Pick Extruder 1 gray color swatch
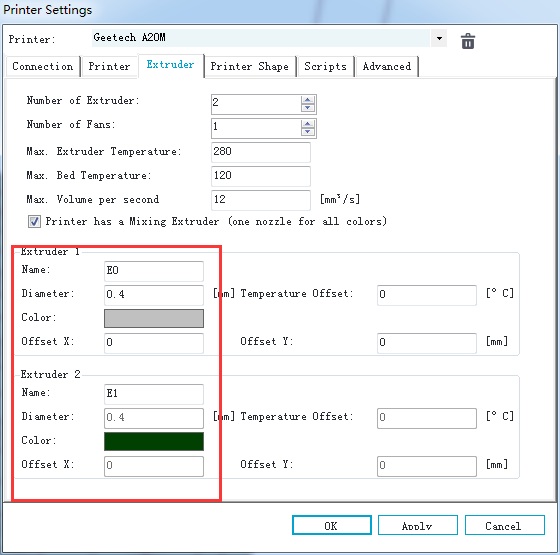The width and height of the screenshot is (560, 555). click(154, 318)
